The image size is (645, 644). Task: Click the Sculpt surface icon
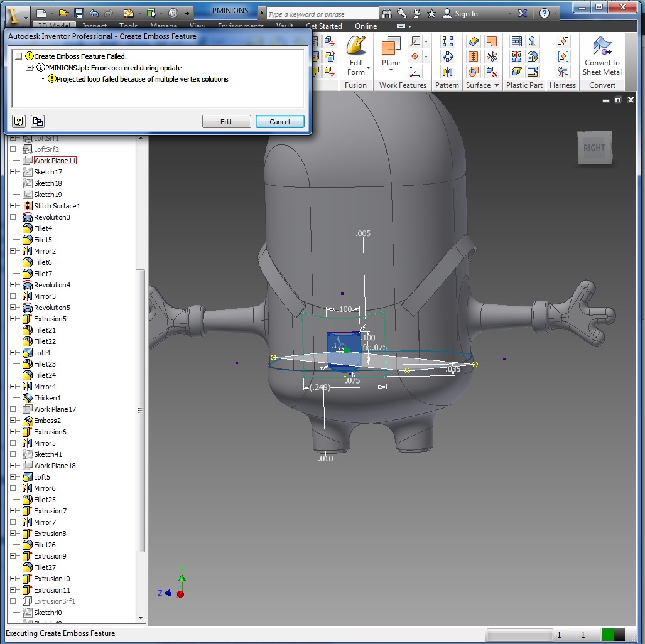tap(474, 72)
